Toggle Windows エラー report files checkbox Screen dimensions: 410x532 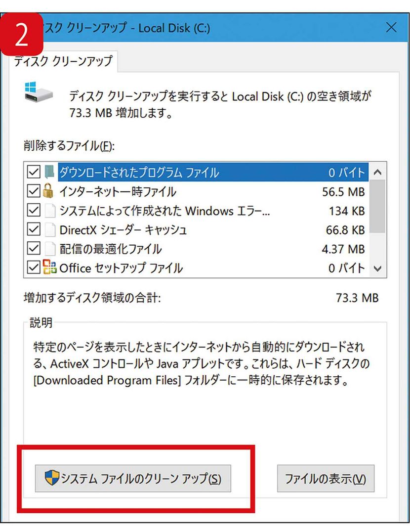click(33, 210)
